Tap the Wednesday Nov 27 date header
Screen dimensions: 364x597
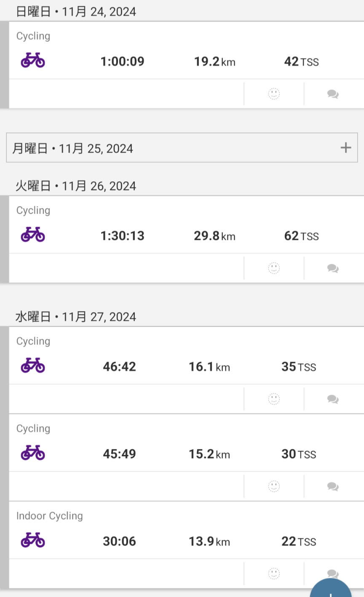(x=76, y=317)
